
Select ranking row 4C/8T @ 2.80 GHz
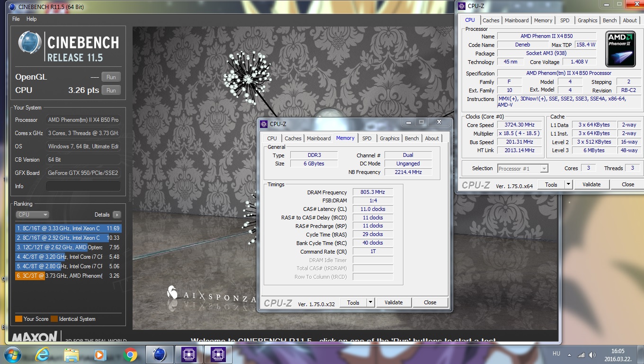coord(67,266)
